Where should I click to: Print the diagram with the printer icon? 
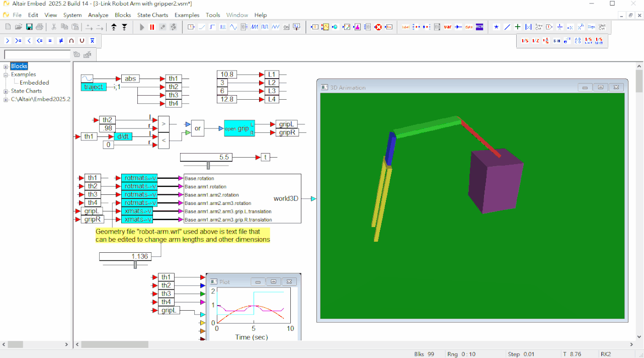coord(39,27)
